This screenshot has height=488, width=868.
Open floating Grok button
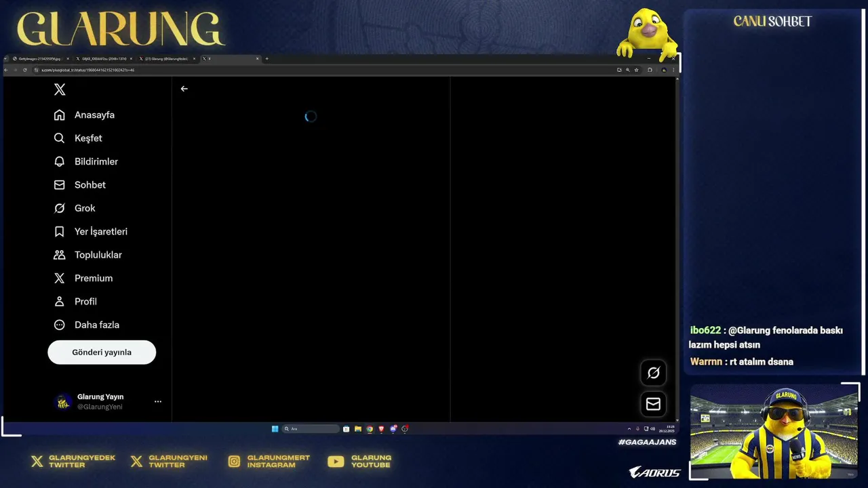(654, 373)
